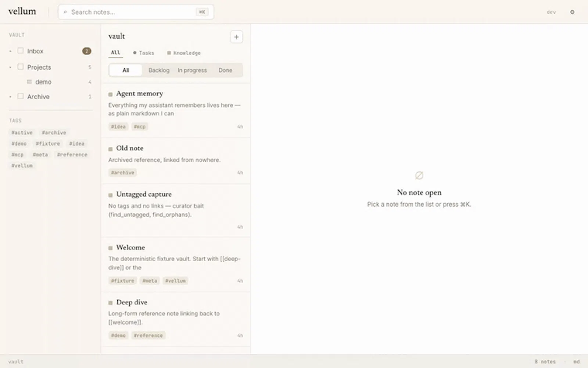Click the Welcome note type icon

pyautogui.click(x=110, y=248)
